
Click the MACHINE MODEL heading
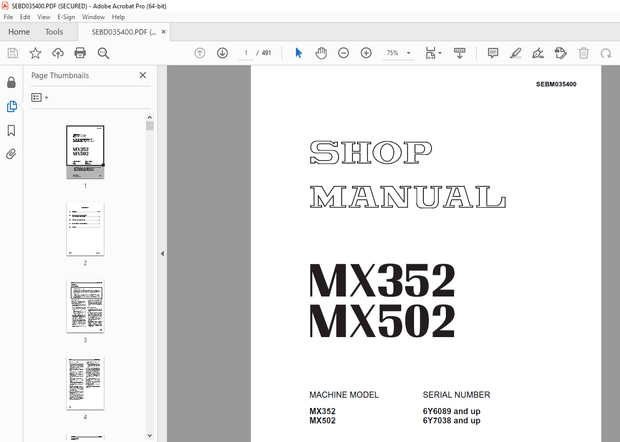pos(344,395)
